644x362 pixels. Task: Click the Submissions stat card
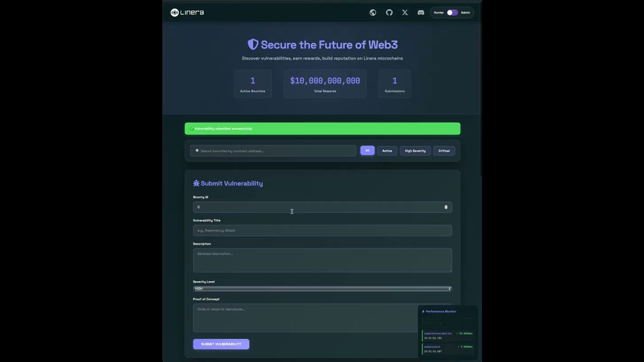[394, 84]
